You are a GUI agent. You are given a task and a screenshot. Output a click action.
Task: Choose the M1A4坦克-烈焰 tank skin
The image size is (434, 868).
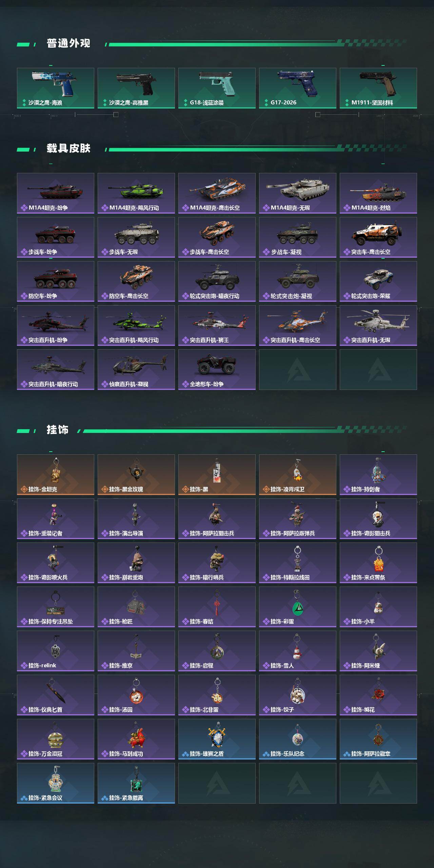(x=378, y=193)
